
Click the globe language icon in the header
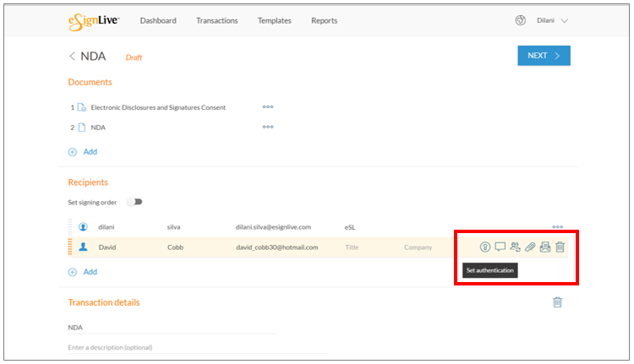521,20
